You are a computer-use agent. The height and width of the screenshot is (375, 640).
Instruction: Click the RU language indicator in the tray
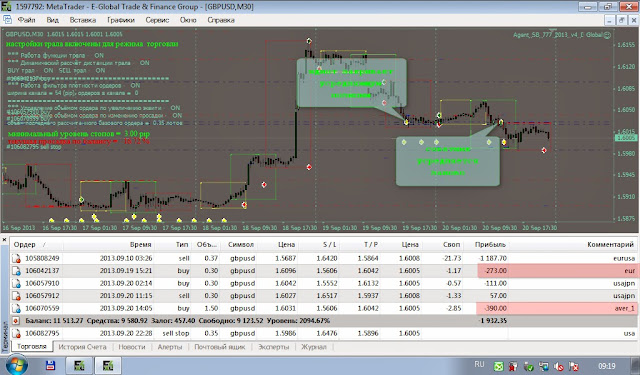point(479,364)
